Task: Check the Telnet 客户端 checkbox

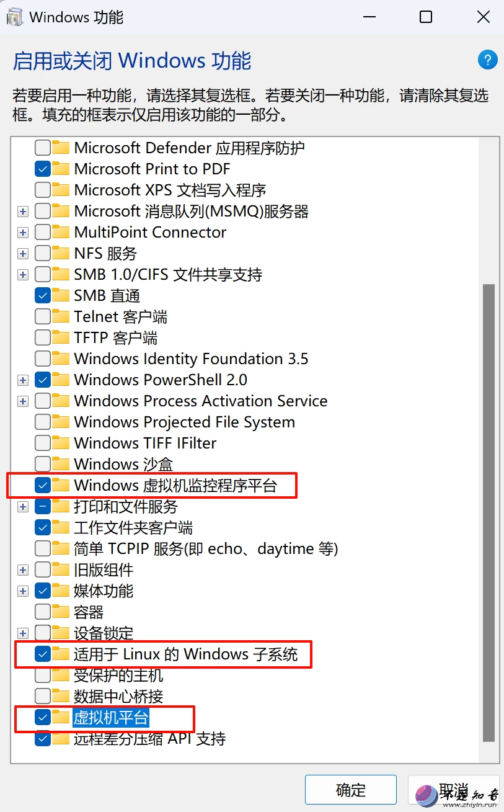Action: pyautogui.click(x=43, y=316)
